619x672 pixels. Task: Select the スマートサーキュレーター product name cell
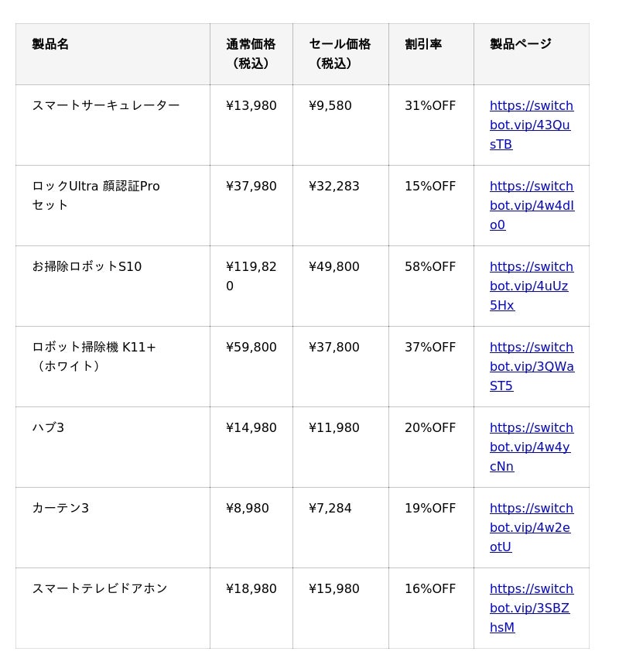113,125
